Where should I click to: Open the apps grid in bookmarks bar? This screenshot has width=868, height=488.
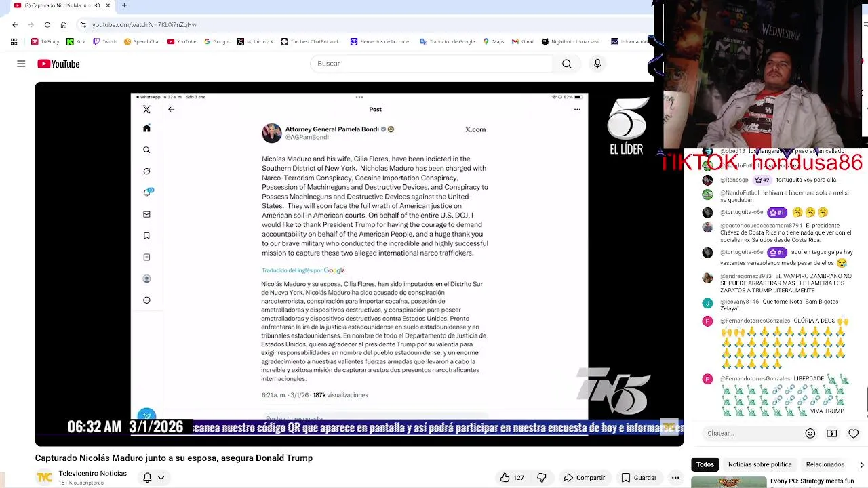[14, 41]
